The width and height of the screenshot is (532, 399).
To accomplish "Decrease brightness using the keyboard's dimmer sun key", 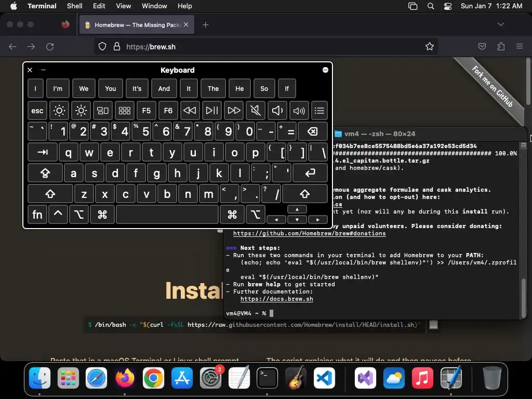I will tap(59, 111).
